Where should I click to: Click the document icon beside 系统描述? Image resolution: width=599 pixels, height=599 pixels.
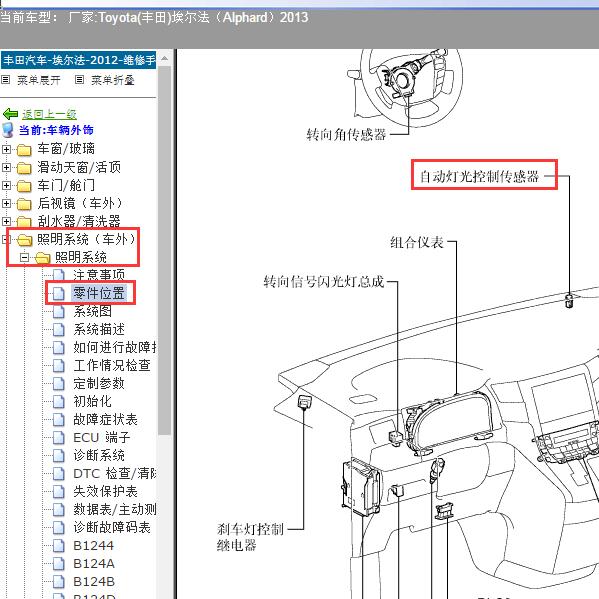point(58,329)
